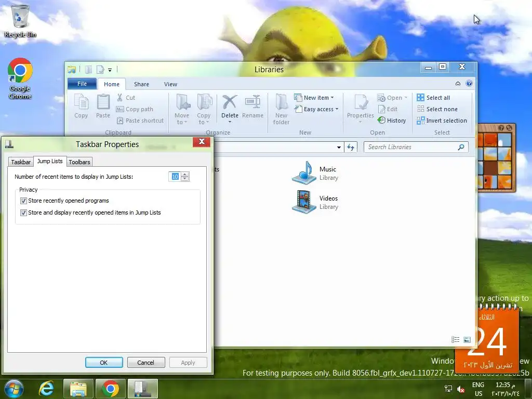Open the Recycle Bin desktop icon

pos(20,20)
